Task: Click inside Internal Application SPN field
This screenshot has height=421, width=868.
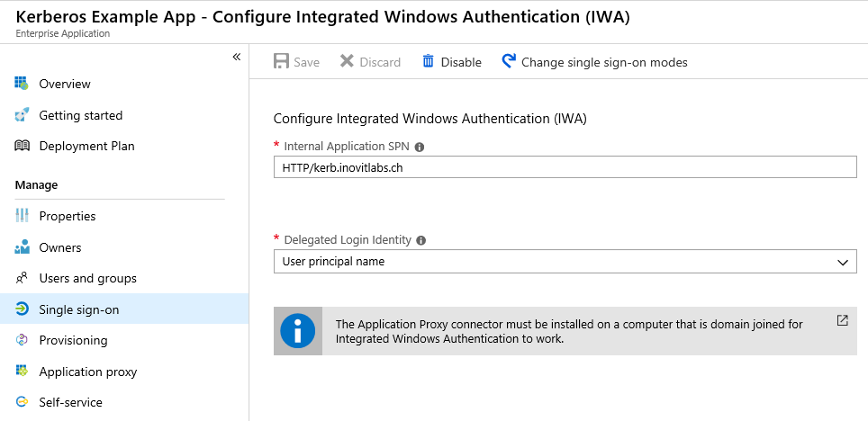Action: [x=565, y=167]
